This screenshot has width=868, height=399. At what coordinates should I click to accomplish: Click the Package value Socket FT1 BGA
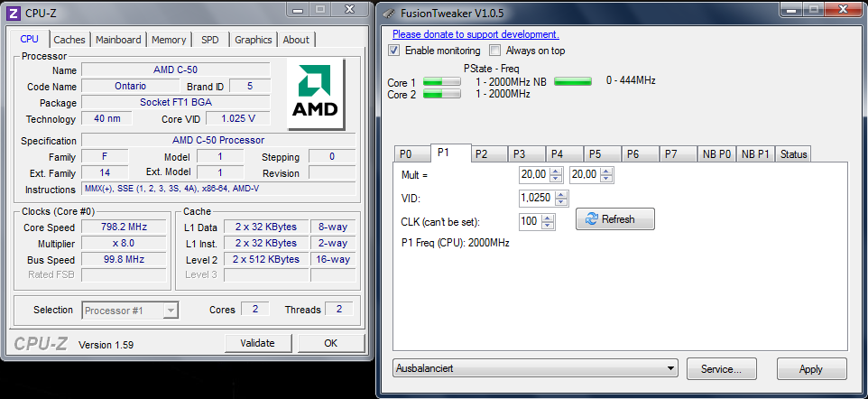click(175, 102)
